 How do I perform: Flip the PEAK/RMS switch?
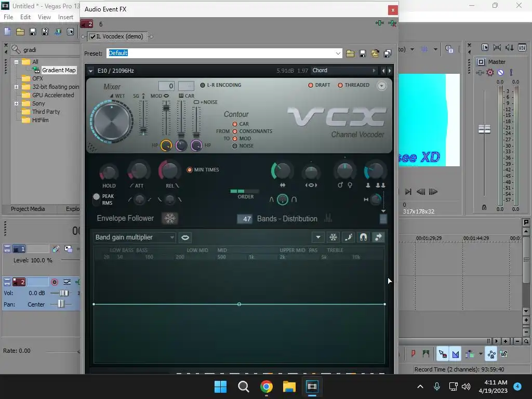point(96,199)
